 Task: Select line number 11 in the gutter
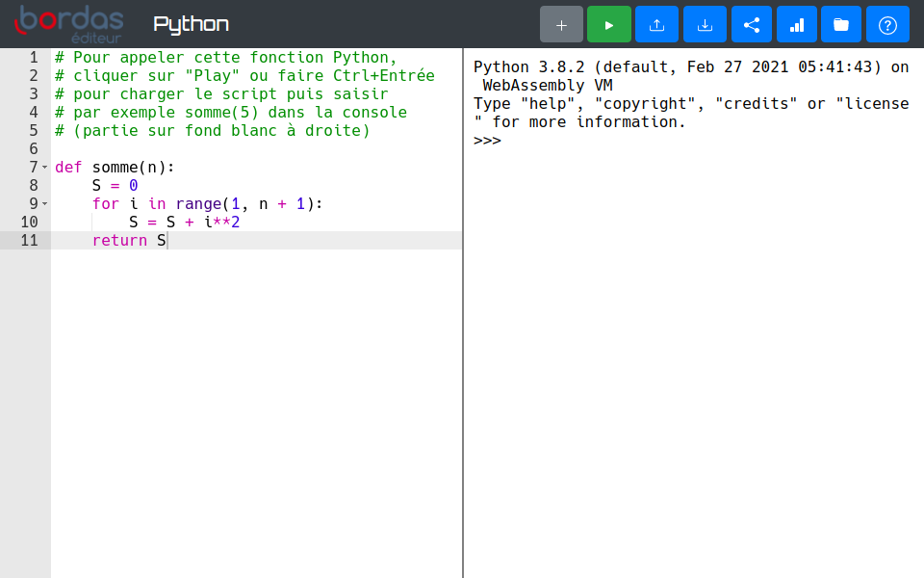pyautogui.click(x=29, y=241)
